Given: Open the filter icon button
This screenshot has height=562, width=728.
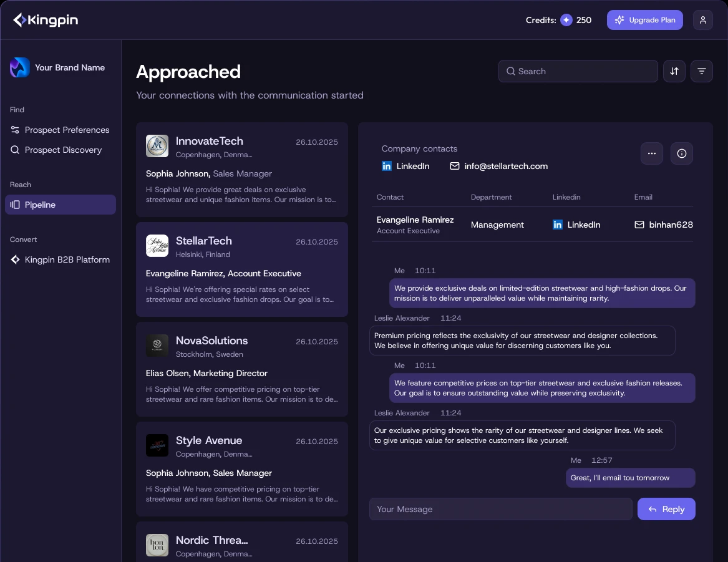Looking at the screenshot, I should [x=701, y=71].
